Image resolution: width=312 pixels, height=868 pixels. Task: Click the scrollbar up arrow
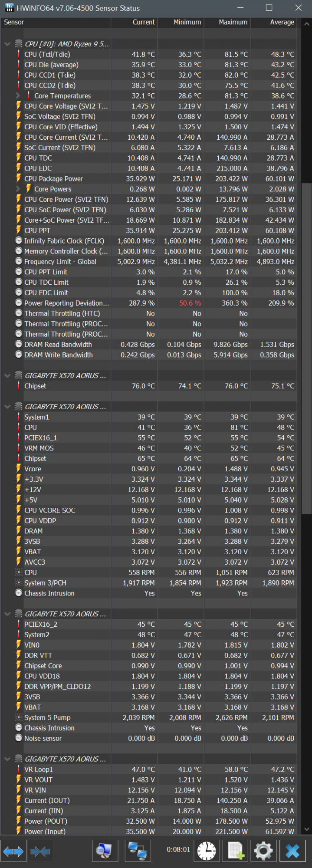307,23
